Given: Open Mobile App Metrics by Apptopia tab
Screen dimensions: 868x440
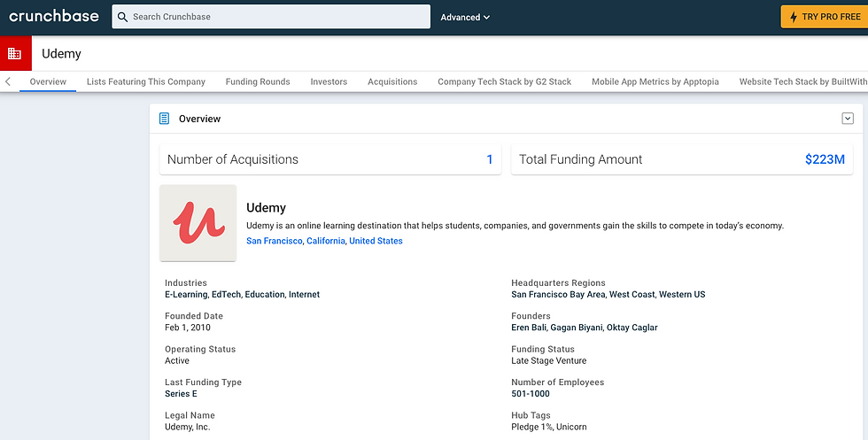Looking at the screenshot, I should [655, 81].
